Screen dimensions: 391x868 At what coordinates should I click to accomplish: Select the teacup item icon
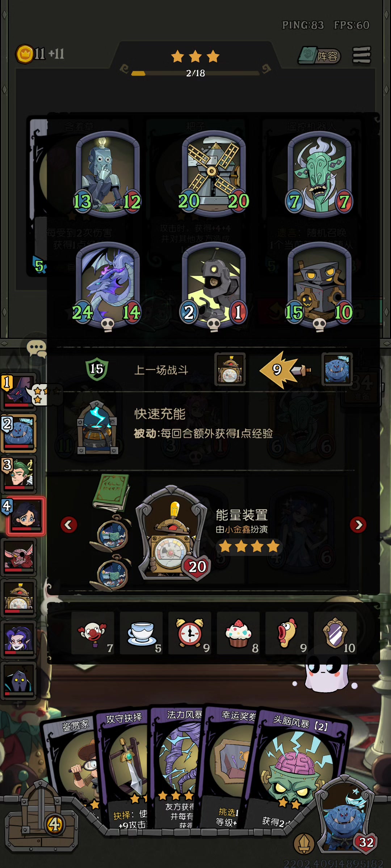point(141,633)
